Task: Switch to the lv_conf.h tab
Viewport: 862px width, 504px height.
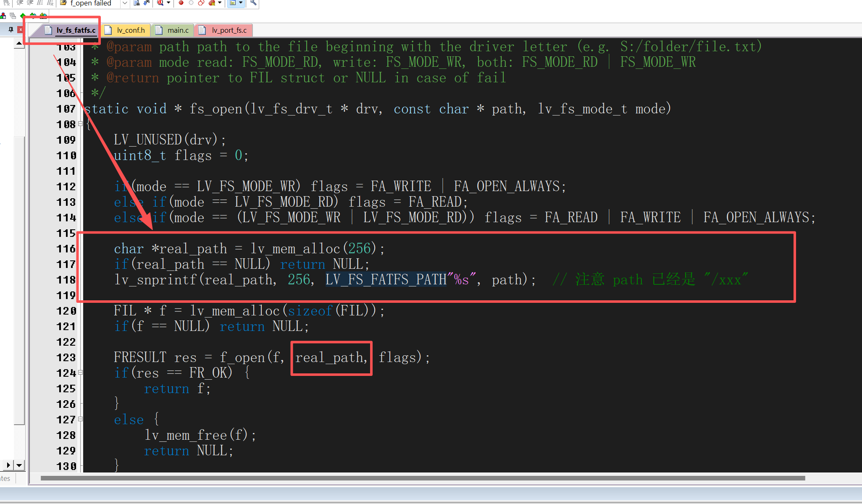Action: 131,30
